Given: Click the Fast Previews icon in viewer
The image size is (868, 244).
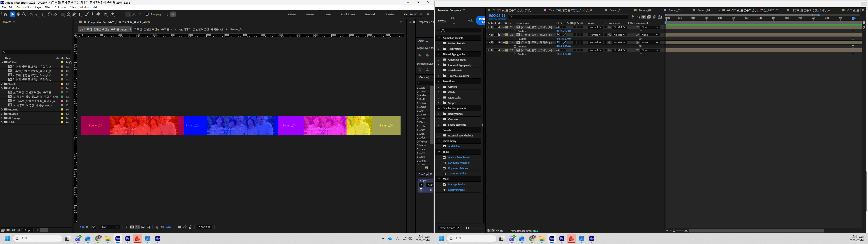Looking at the screenshot, I should click(127, 227).
